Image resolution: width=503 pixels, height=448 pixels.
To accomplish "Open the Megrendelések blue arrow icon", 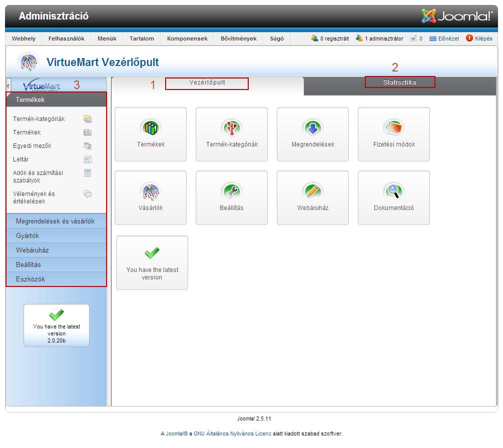I will [x=313, y=127].
